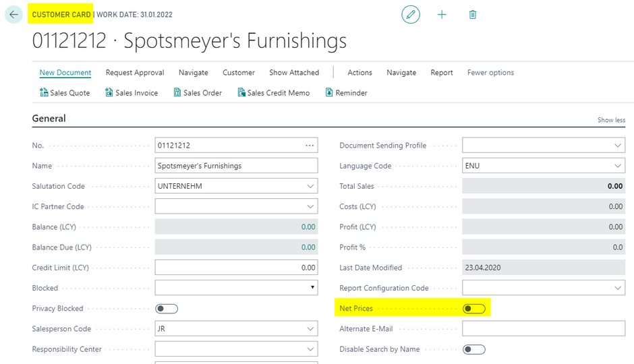Open the Language Code dropdown
634x364 pixels.
pos(618,166)
